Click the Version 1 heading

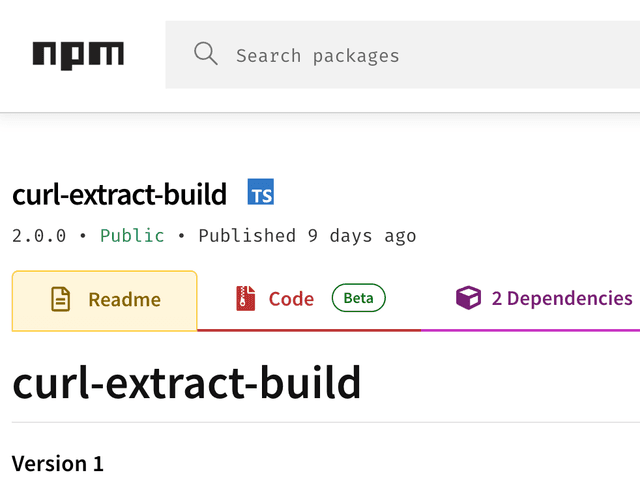click(57, 464)
